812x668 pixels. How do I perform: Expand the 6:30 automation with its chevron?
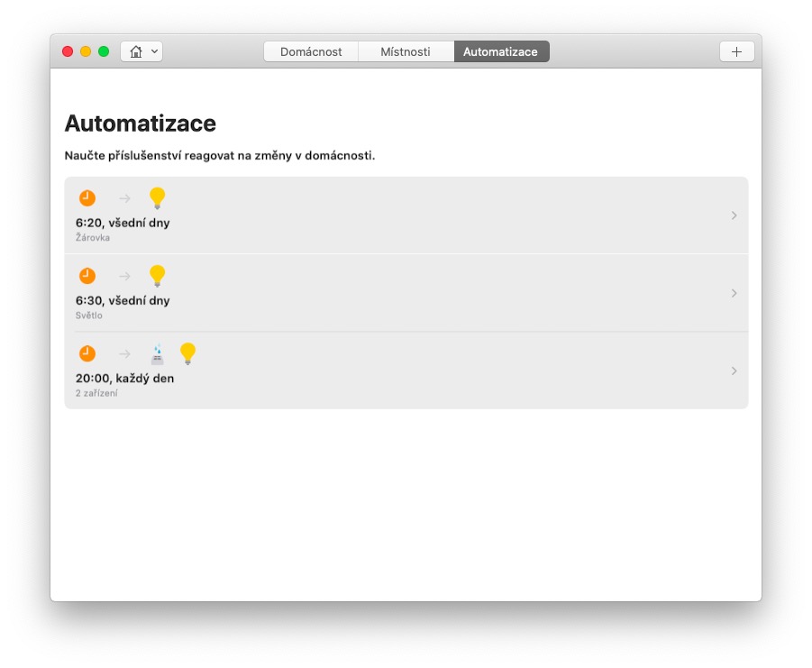tap(734, 293)
